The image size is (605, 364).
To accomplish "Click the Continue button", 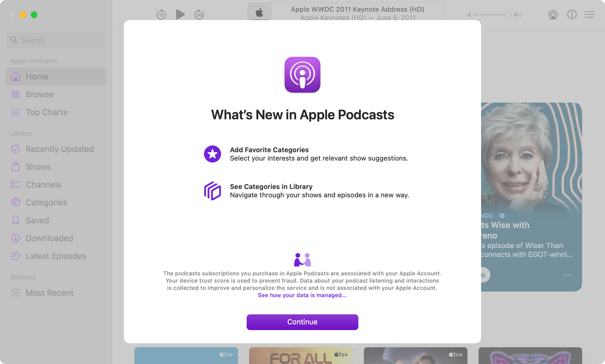I will [302, 322].
